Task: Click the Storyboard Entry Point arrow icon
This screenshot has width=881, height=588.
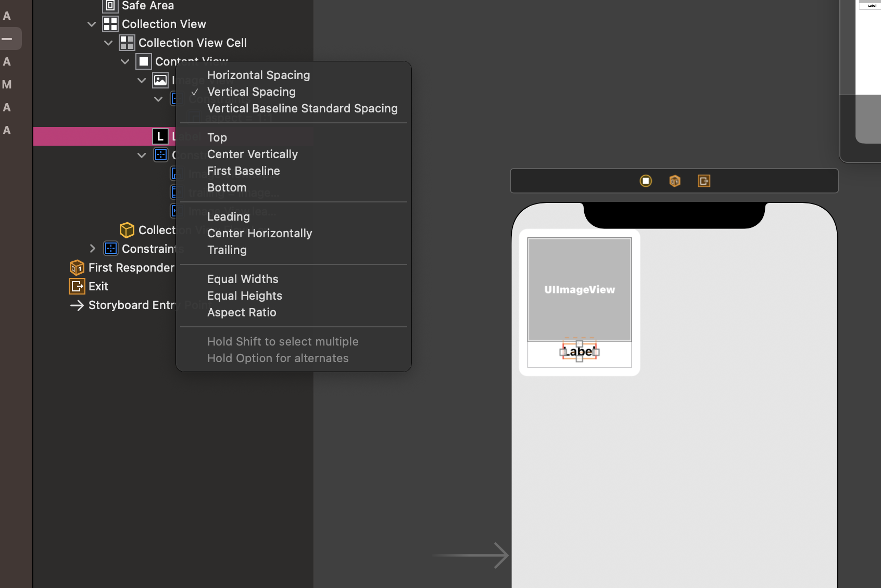Action: click(77, 305)
